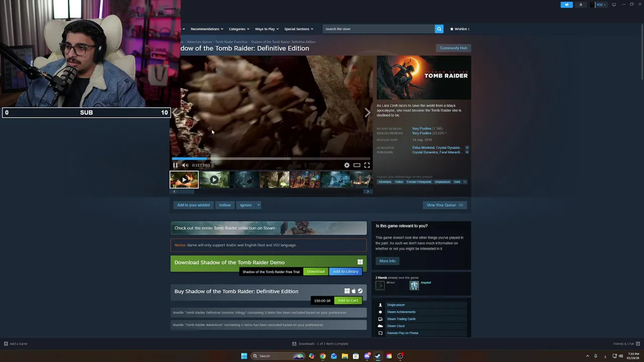The width and height of the screenshot is (644, 362).
Task: Seek on the trailer progress bar
Action: 271,158
